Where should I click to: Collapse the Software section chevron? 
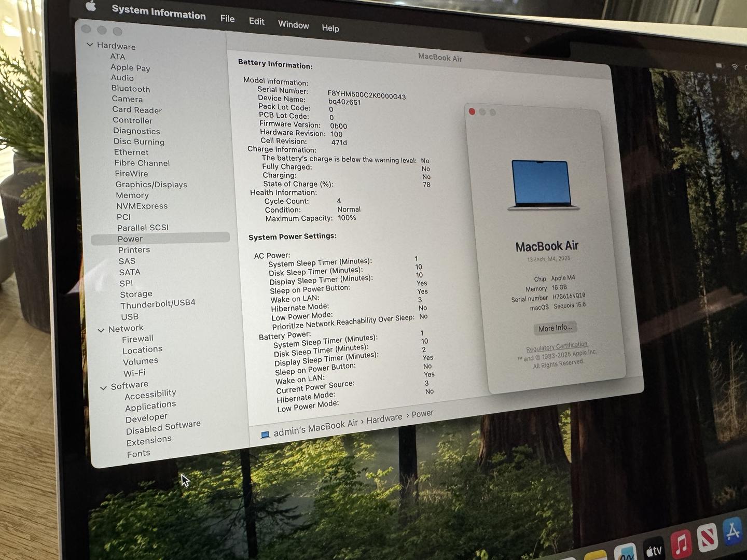103,387
